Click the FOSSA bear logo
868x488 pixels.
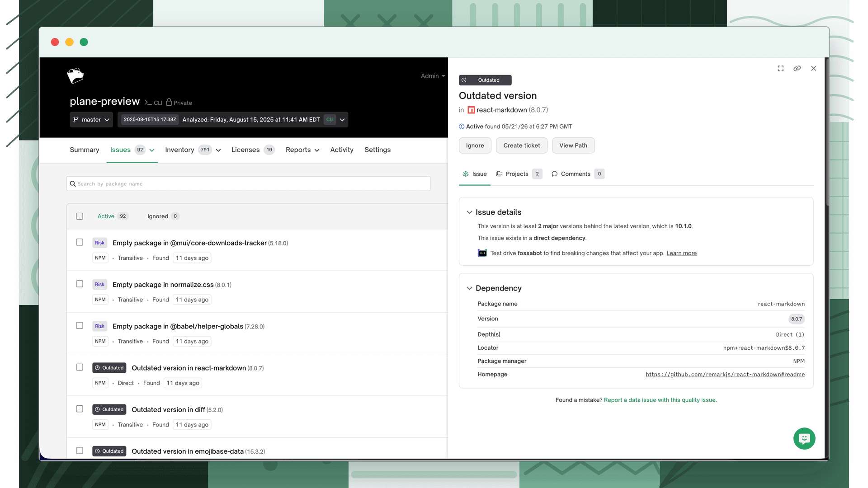[75, 76]
